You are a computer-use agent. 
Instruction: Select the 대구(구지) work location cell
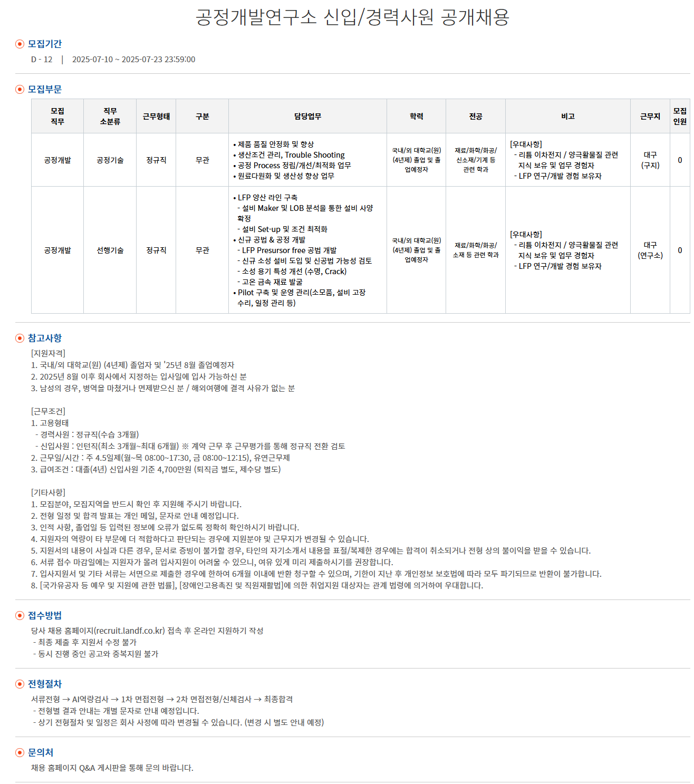[650, 160]
